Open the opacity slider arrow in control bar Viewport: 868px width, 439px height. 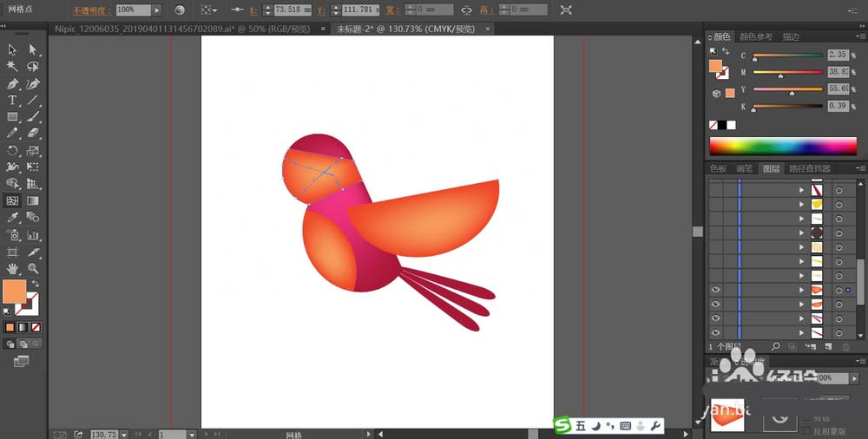coord(156,10)
